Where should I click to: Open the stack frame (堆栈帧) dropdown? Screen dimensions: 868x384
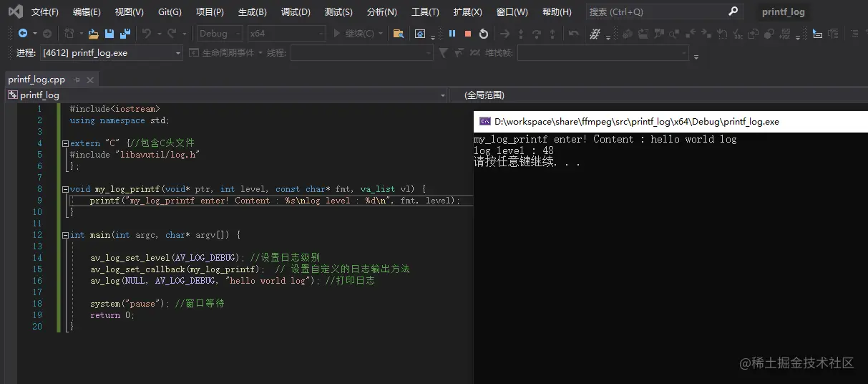603,53
